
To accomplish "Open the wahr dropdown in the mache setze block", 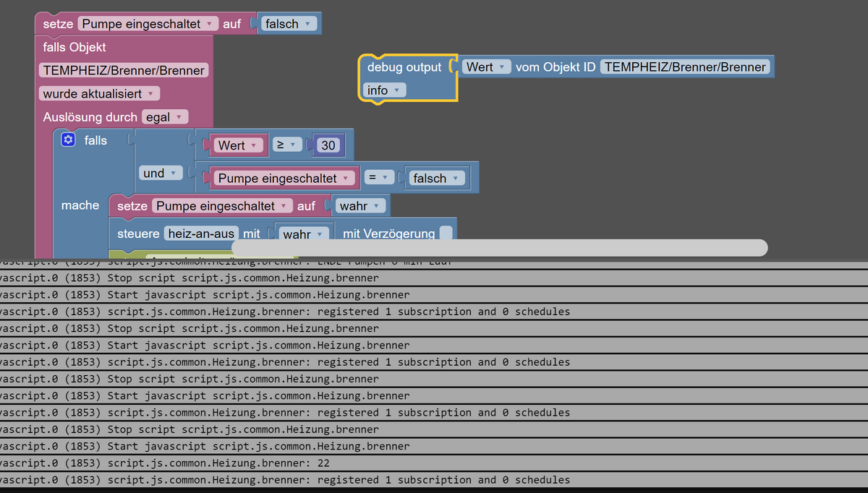I will coord(360,206).
